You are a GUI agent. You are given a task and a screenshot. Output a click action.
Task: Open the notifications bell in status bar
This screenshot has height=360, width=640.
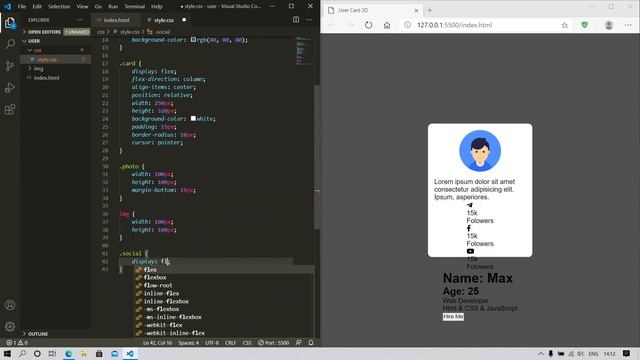(x=311, y=343)
